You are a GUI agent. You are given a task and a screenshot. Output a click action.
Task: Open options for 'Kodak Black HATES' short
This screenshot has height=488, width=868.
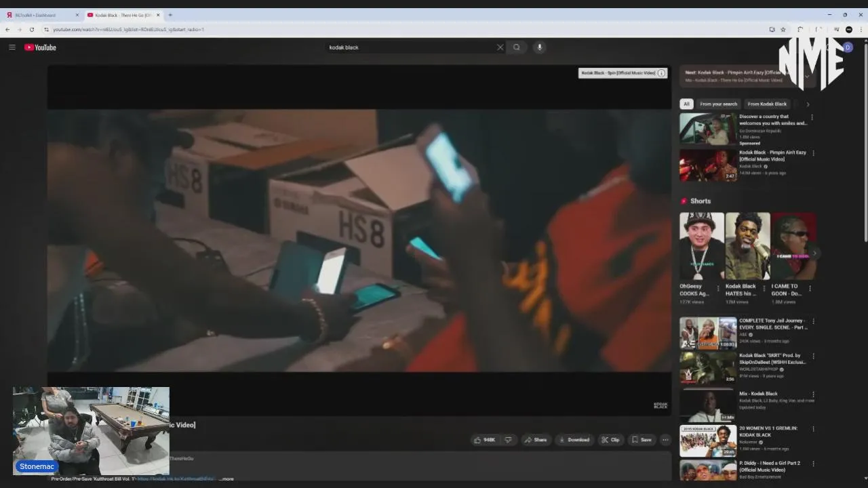(x=764, y=287)
